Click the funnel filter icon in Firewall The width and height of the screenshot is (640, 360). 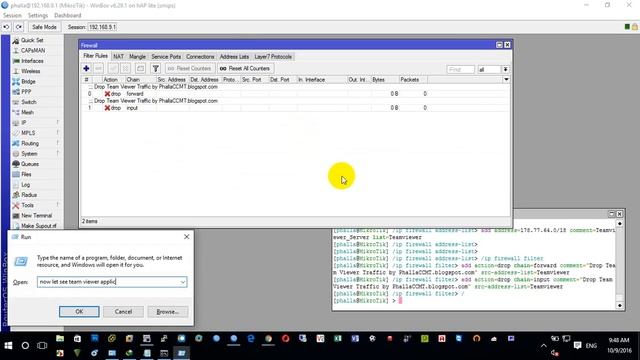pyautogui.click(x=156, y=69)
